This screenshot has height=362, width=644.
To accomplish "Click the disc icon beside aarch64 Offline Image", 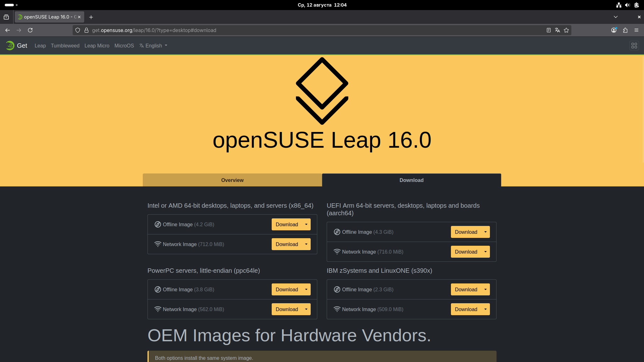I will [x=337, y=232].
